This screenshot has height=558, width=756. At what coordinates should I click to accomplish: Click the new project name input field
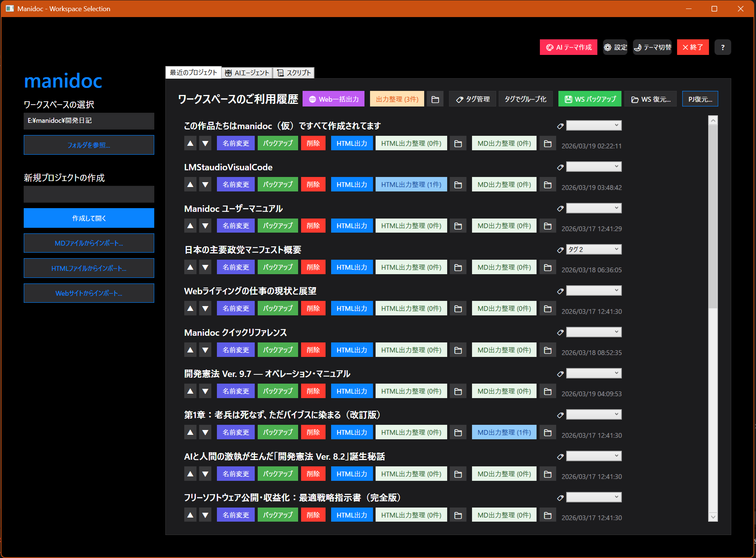point(89,194)
